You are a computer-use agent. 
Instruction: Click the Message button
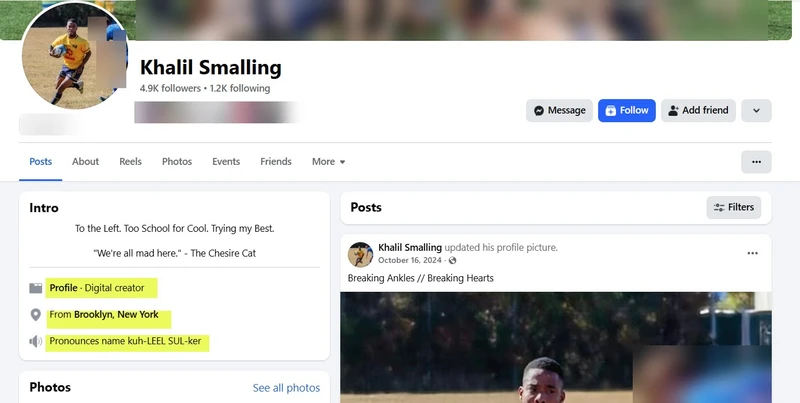point(559,110)
